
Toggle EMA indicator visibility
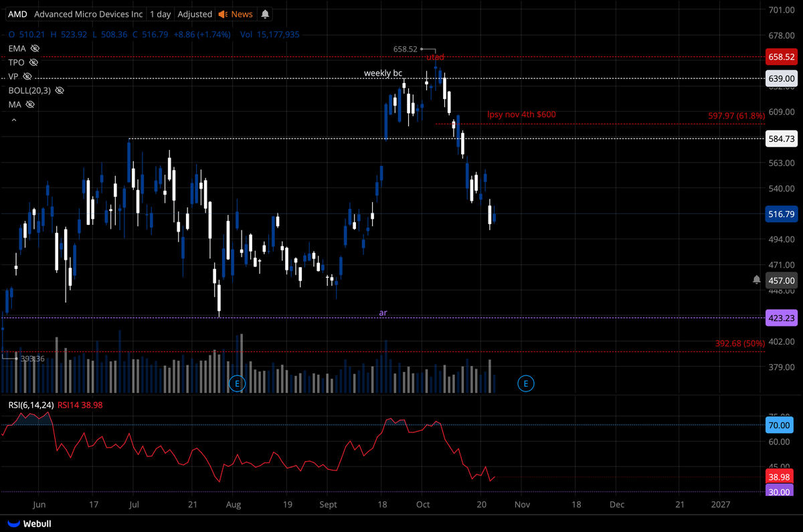point(35,48)
